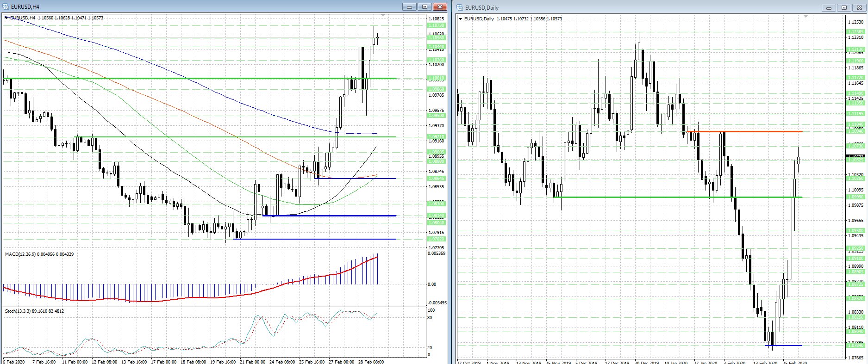The width and height of the screenshot is (868, 364).
Task: Maximize the EURUSD,H4 chart window
Action: 425,6
